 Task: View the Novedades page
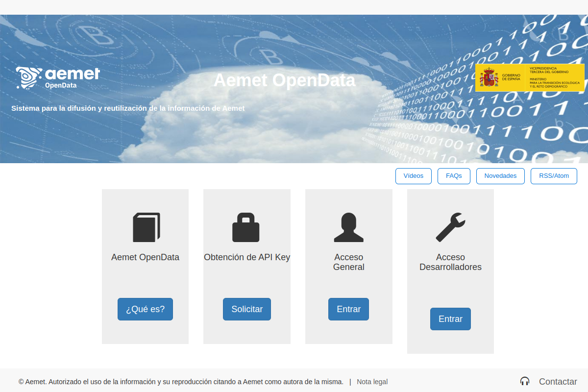(500, 176)
